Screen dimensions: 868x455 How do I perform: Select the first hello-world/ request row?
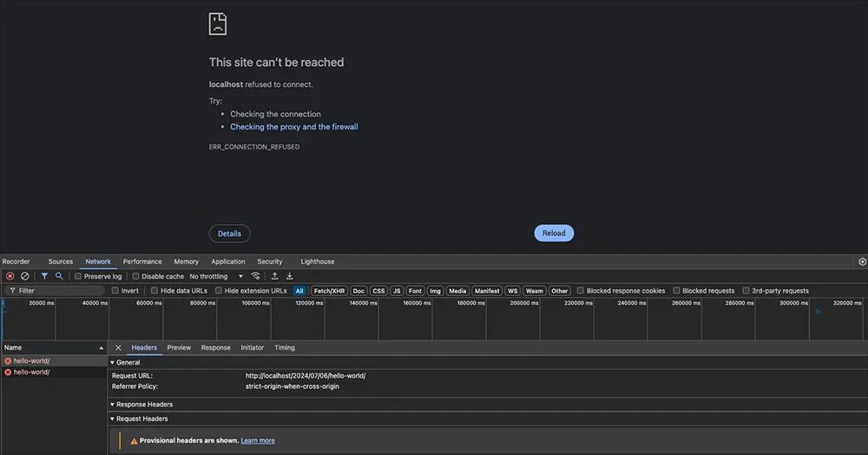click(x=54, y=361)
